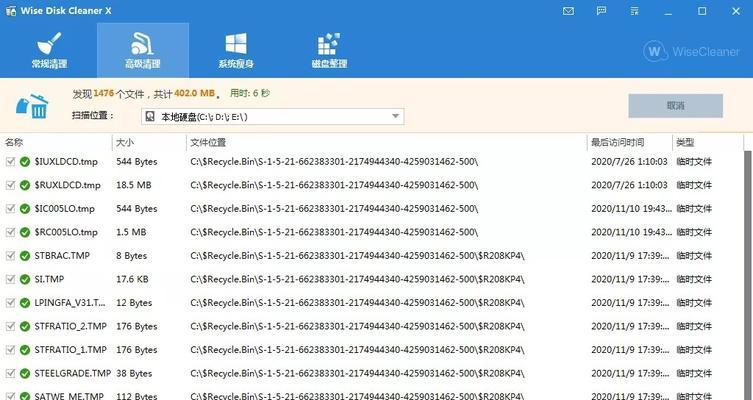
Task: Click the 8 Bytes size cell
Action: [131, 255]
